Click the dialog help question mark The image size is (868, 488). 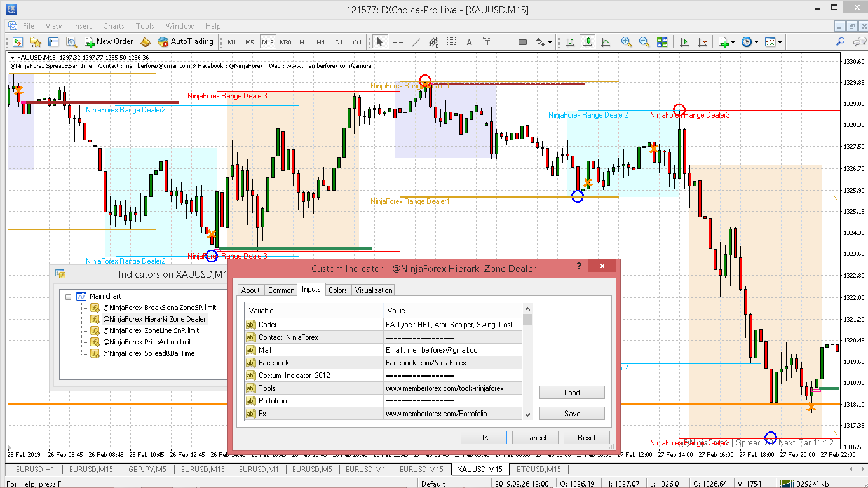click(x=578, y=266)
